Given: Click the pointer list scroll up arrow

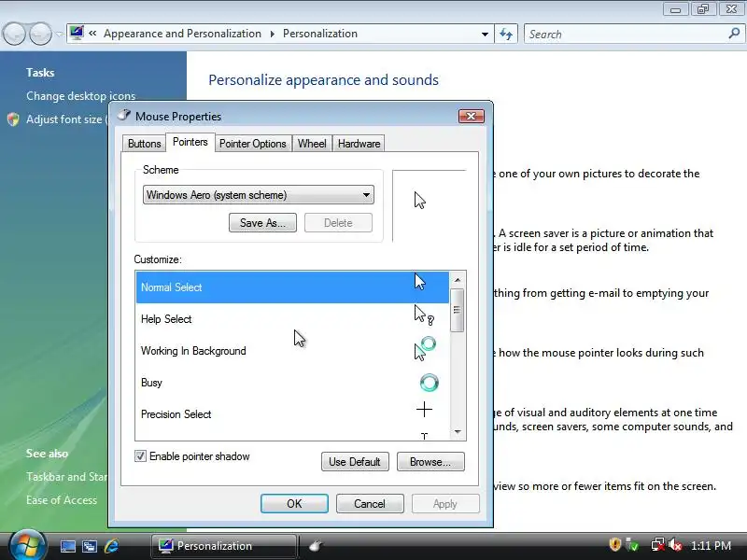Looking at the screenshot, I should click(x=458, y=280).
